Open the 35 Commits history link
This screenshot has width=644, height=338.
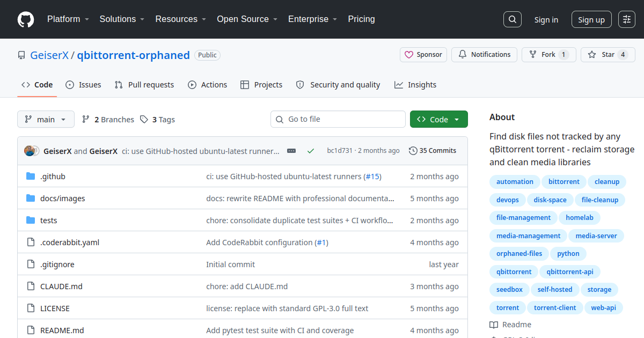(x=433, y=151)
